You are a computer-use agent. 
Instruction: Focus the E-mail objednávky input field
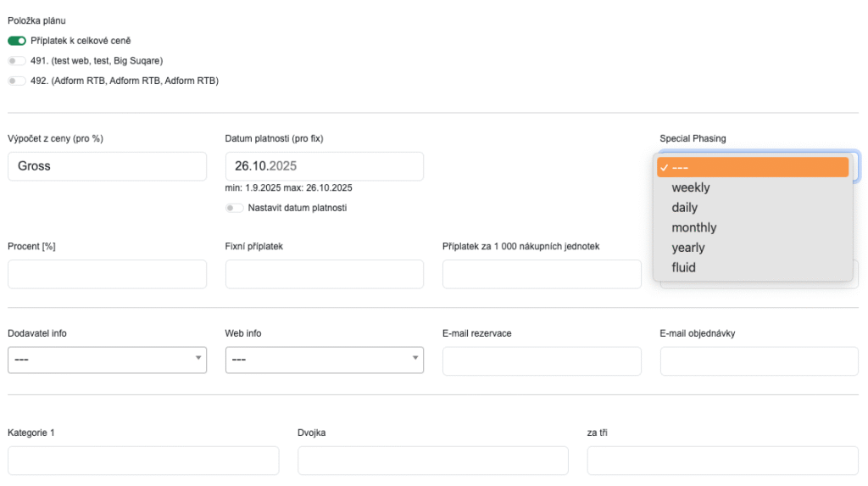click(759, 360)
